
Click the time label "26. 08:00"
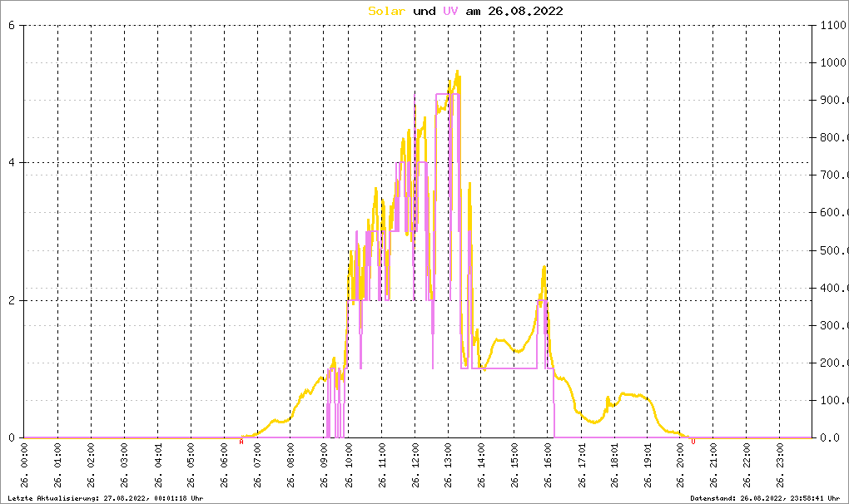[290, 465]
